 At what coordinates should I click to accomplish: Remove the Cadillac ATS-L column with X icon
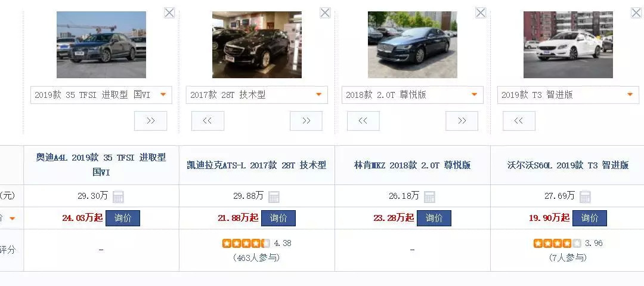325,13
